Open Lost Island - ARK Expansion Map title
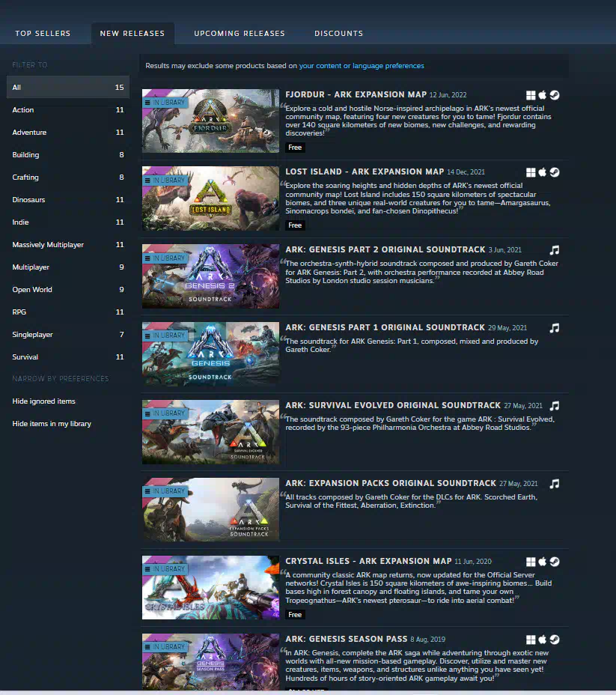This screenshot has height=695, width=616. click(x=365, y=172)
